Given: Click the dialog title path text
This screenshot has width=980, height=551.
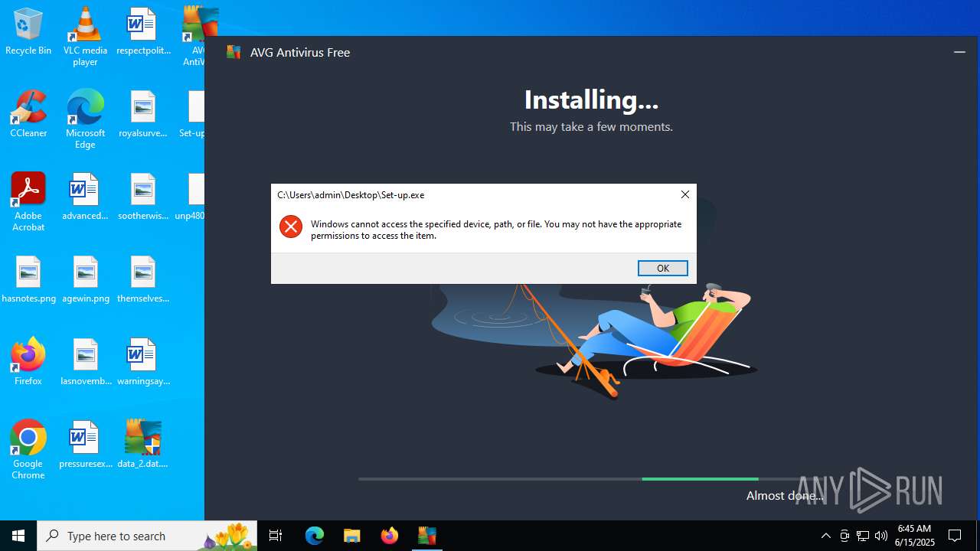Looking at the screenshot, I should 351,195.
